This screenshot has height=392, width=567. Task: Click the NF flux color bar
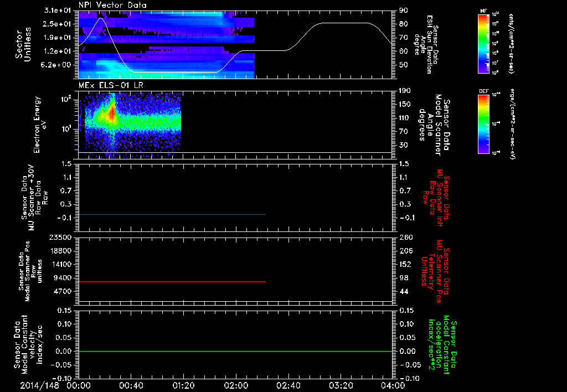pos(483,43)
